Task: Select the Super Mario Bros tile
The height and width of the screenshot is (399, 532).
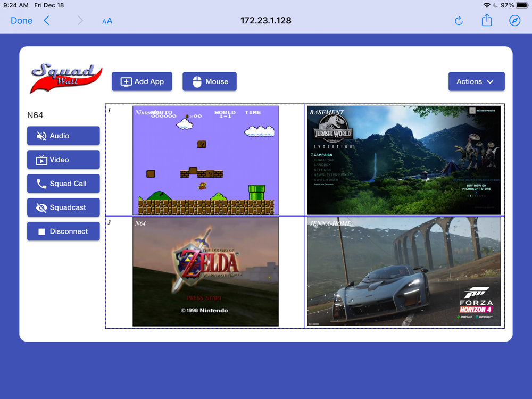Action: (205, 161)
